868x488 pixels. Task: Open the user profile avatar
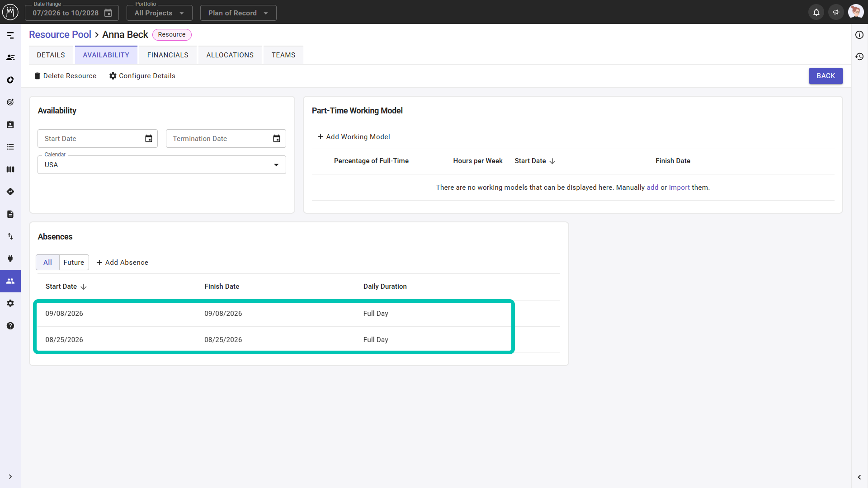point(855,12)
